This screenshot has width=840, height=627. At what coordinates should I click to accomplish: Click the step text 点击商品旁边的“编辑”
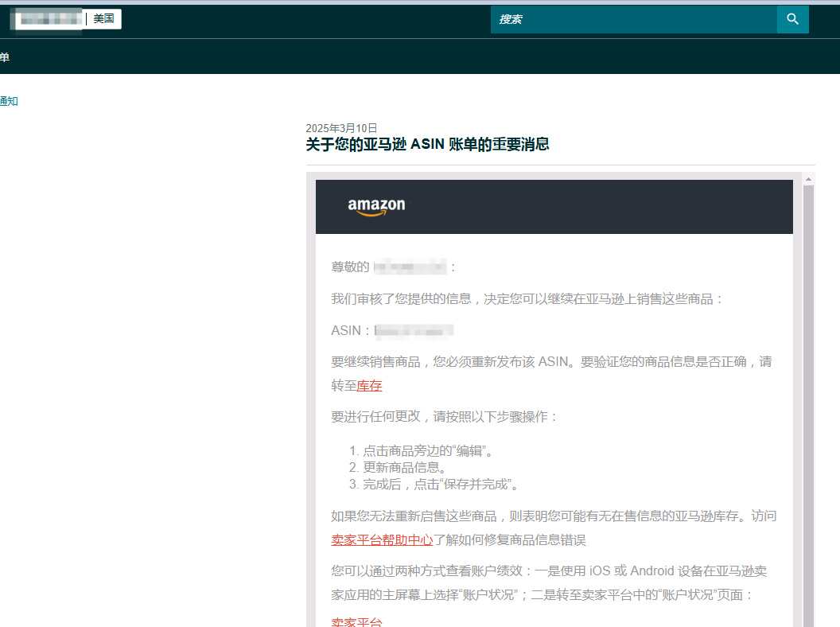pos(427,450)
